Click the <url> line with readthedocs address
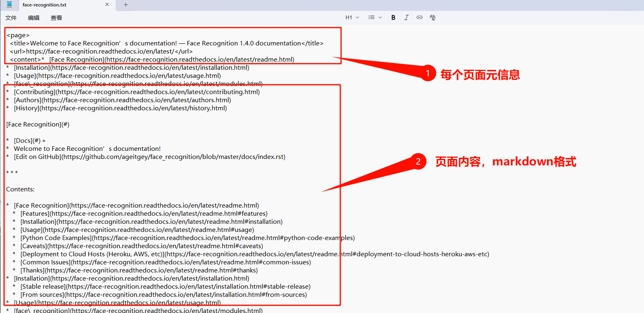The height and width of the screenshot is (313, 644). 101,51
